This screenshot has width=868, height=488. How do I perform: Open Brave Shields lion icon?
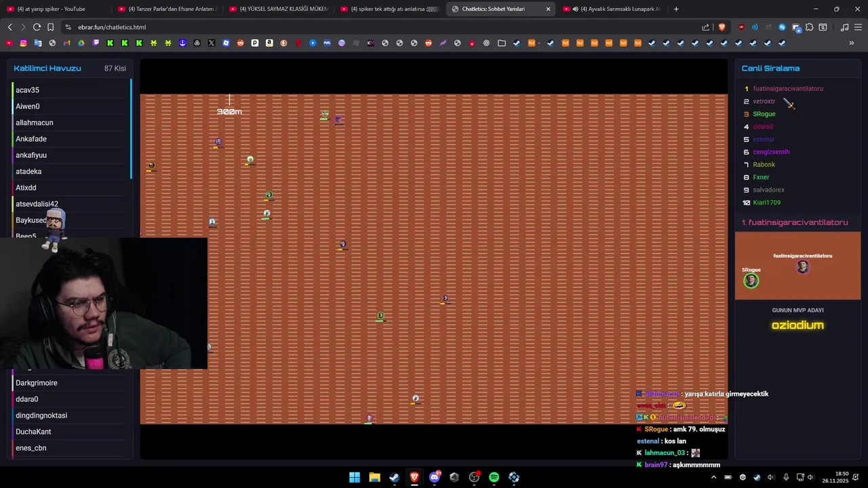pos(722,27)
